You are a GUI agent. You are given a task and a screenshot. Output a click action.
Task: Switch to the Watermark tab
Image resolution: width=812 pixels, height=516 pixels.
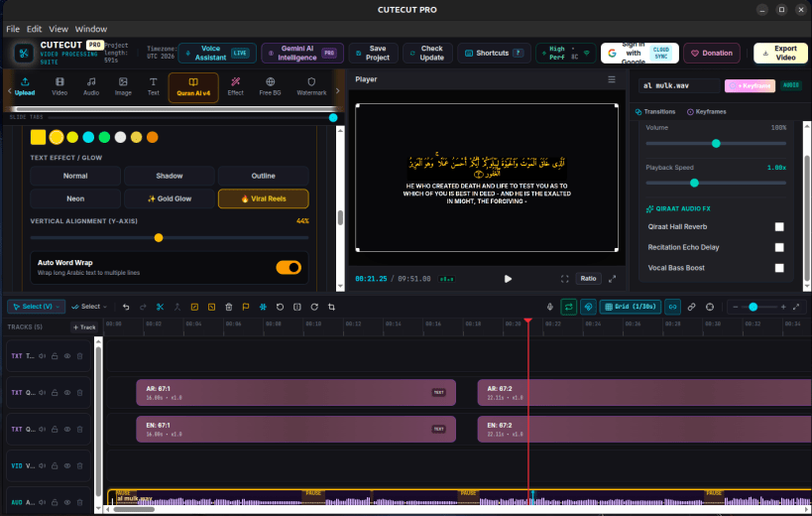click(x=311, y=86)
